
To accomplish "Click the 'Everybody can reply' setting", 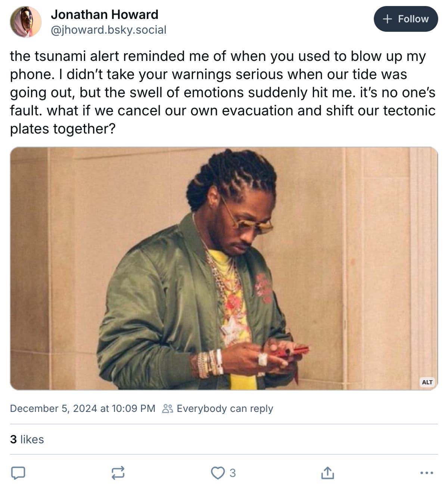I will coord(224,409).
